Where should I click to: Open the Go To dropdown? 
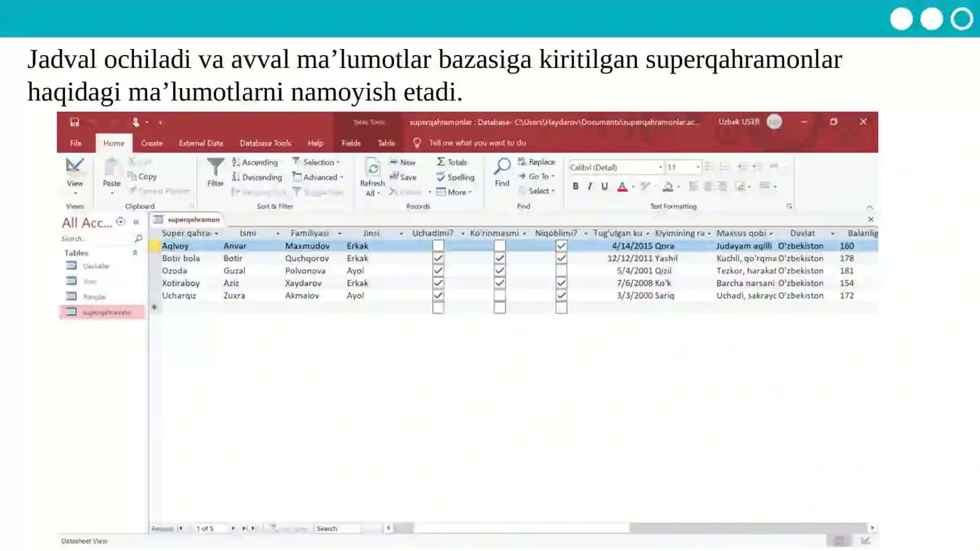point(537,176)
